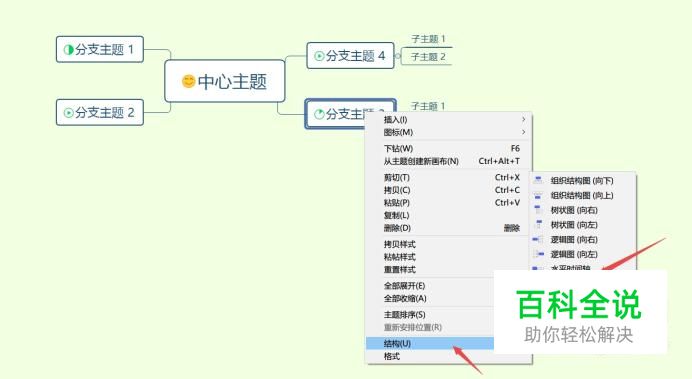
Task: Select 子主题 1 under 分支主题 4
Action: point(428,39)
